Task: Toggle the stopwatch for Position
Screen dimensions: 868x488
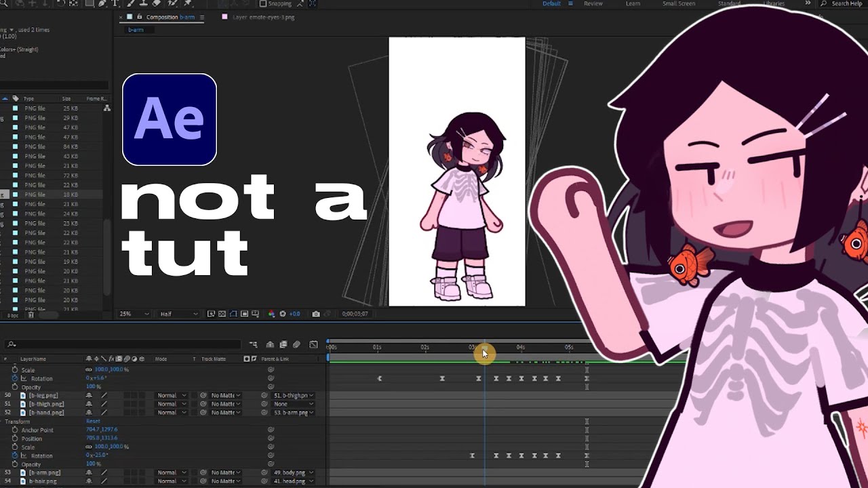Action: tap(15, 439)
